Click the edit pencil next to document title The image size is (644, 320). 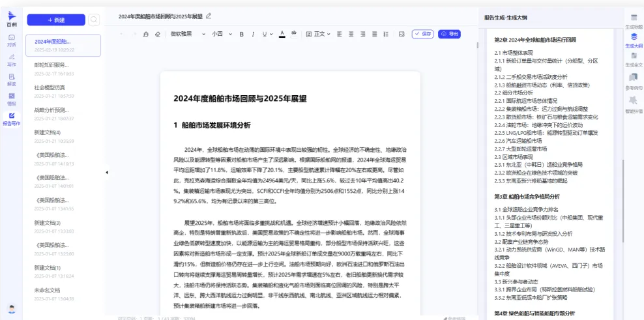point(209,16)
